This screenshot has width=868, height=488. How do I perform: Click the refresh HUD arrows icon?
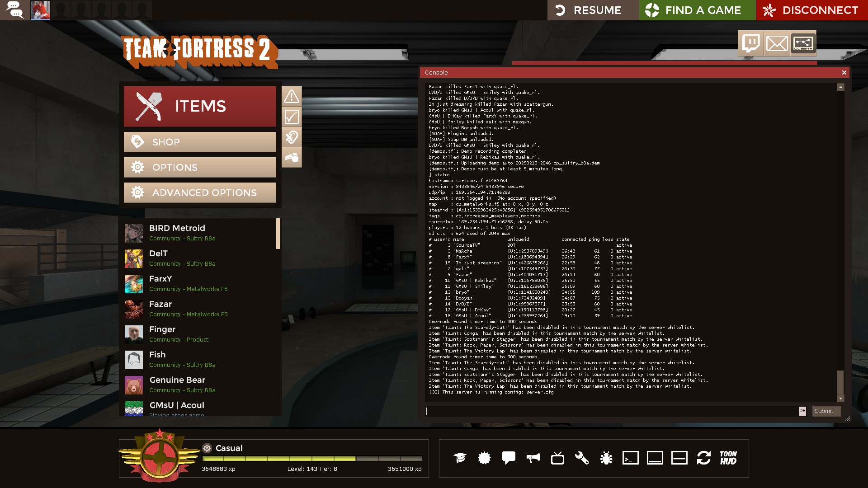click(704, 458)
